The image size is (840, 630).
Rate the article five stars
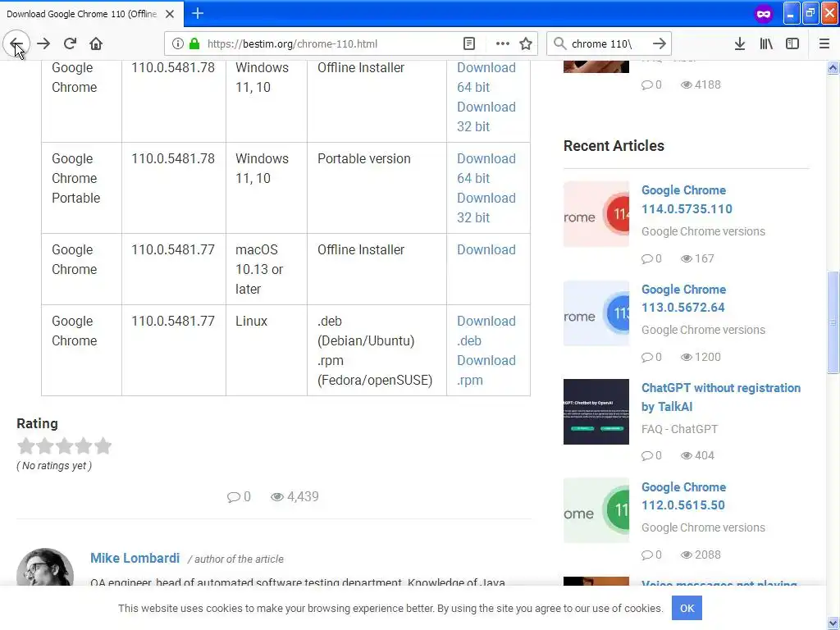[103, 445]
